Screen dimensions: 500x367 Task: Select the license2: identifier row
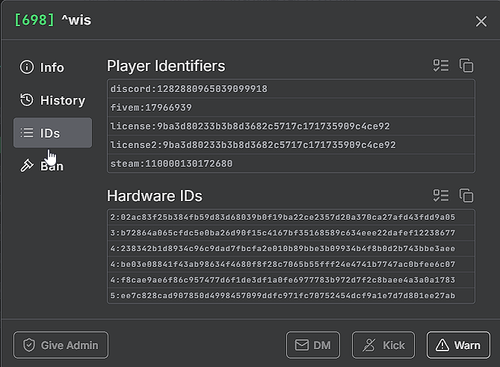[x=291, y=145]
